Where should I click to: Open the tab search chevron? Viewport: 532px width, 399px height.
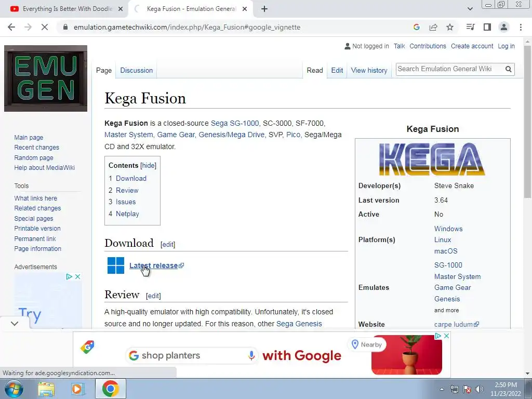click(x=470, y=9)
